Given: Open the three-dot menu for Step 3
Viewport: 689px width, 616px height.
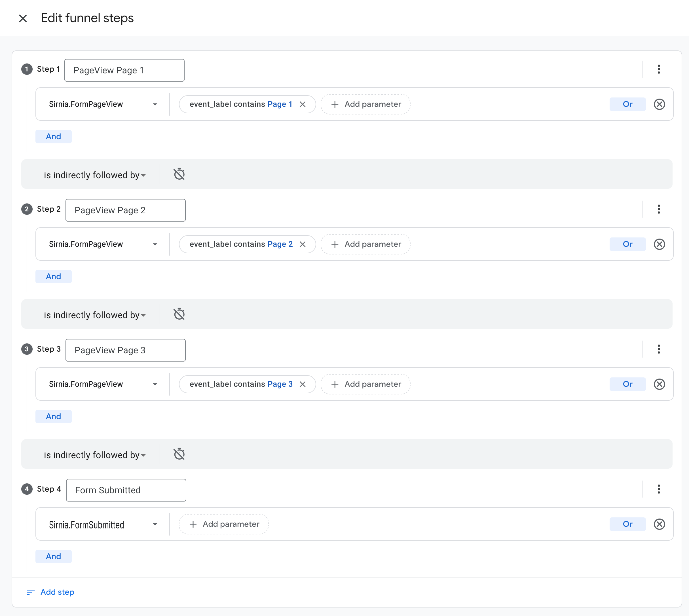Looking at the screenshot, I should (658, 349).
